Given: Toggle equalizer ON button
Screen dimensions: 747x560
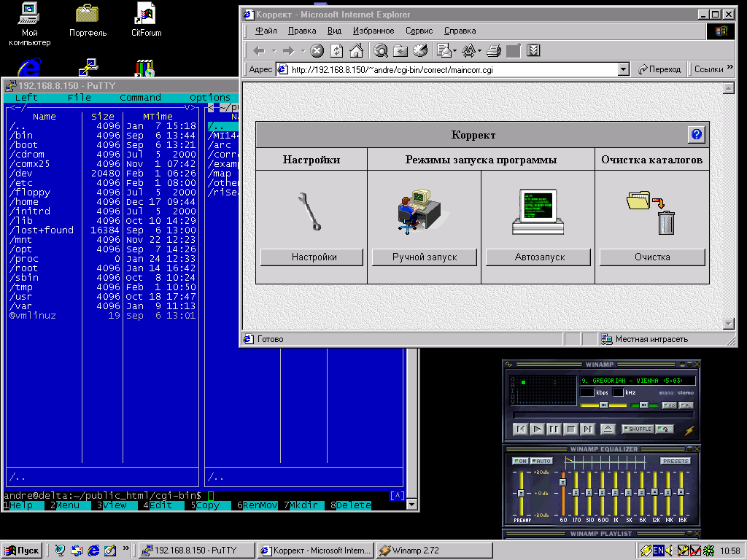Looking at the screenshot, I should pyautogui.click(x=519, y=461).
